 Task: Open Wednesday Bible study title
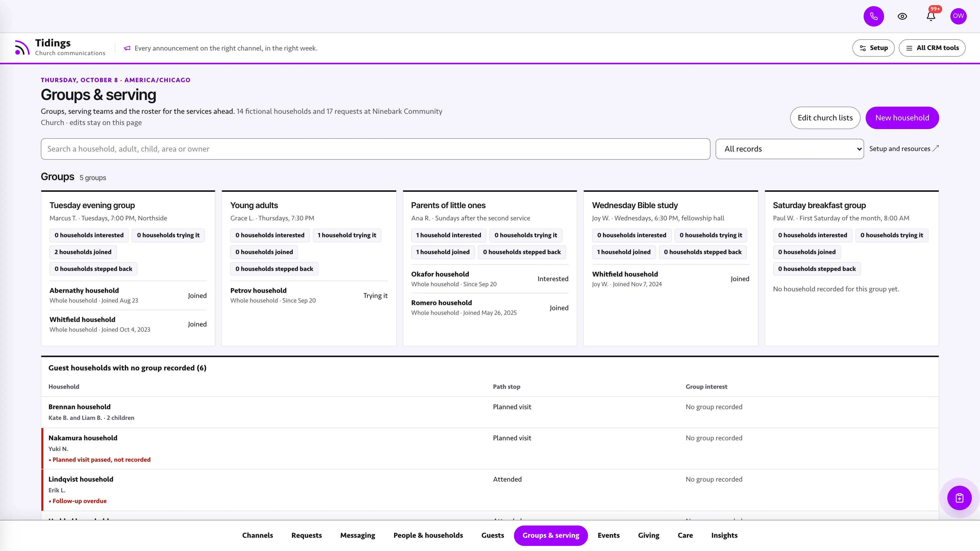tap(634, 205)
